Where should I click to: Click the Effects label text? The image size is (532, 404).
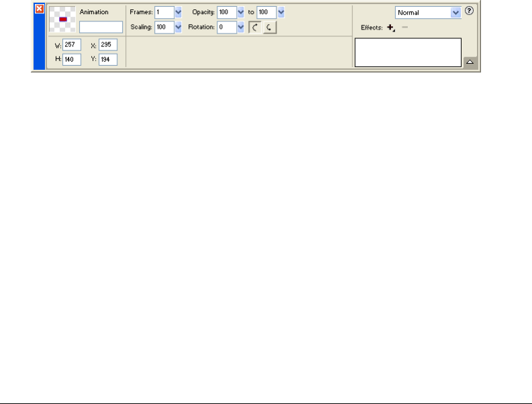click(372, 28)
